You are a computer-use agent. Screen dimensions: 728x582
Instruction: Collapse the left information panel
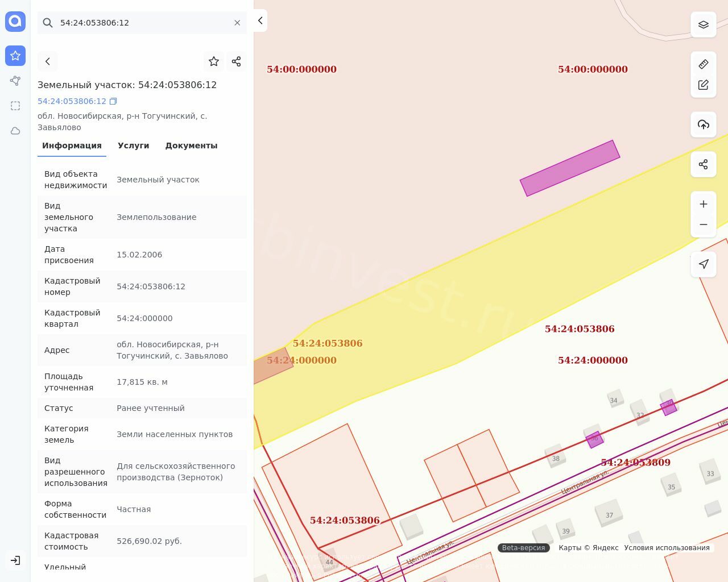point(260,20)
